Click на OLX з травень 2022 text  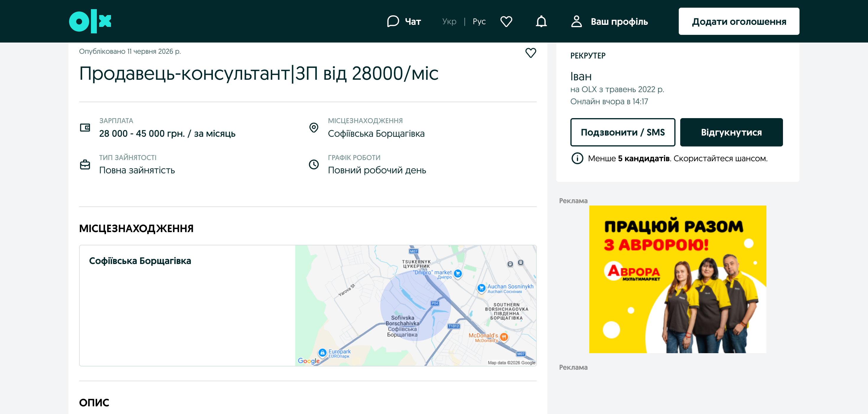click(x=617, y=89)
